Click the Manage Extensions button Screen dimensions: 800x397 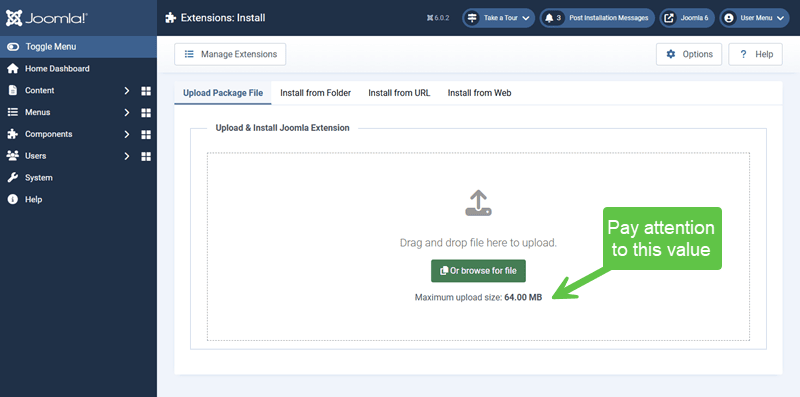230,54
